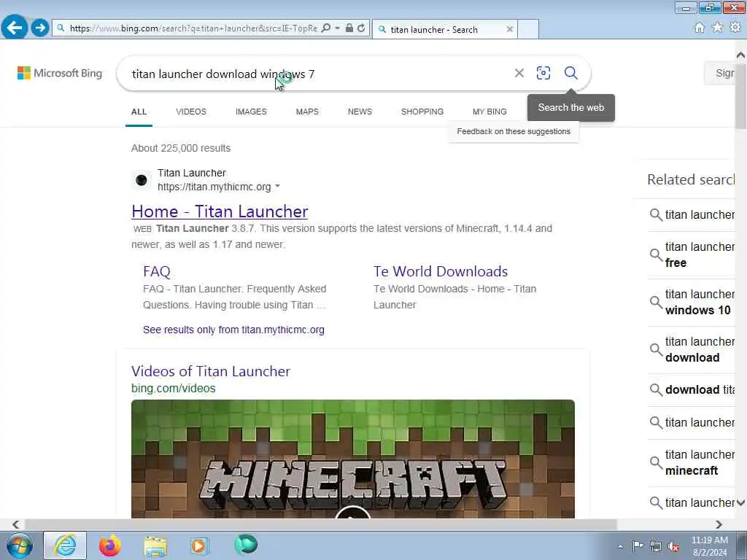Click the Titan Launcher site favicon

coord(142,180)
